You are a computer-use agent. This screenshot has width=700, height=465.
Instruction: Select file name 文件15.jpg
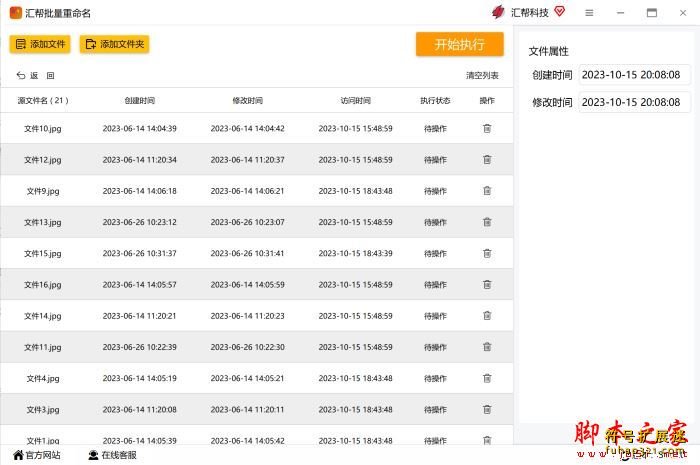(43, 253)
